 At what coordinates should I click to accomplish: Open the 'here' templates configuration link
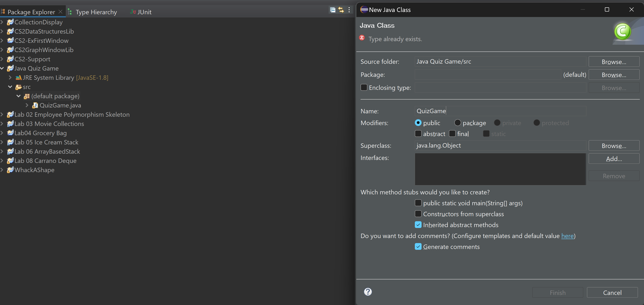point(567,236)
